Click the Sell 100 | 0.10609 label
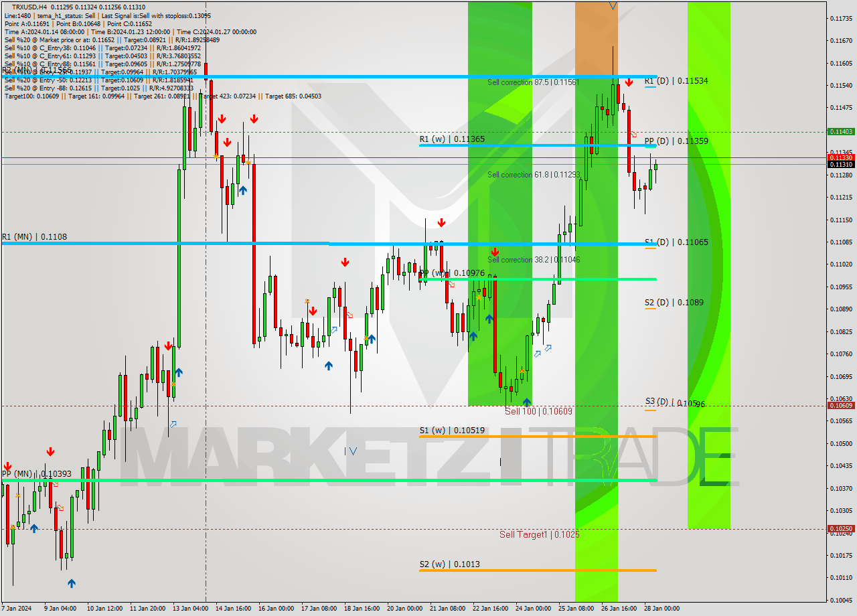The image size is (857, 616). pyautogui.click(x=538, y=411)
